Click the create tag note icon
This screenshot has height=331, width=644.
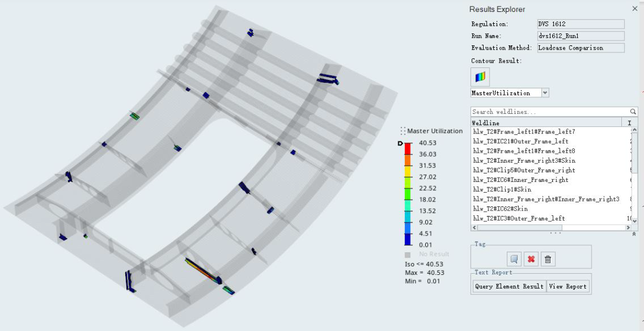tap(514, 259)
